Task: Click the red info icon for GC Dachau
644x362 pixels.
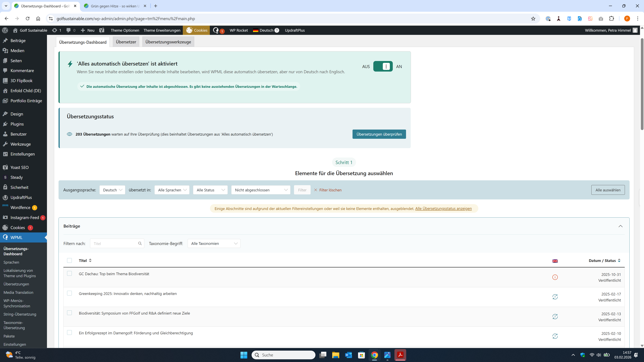Action: point(555,277)
